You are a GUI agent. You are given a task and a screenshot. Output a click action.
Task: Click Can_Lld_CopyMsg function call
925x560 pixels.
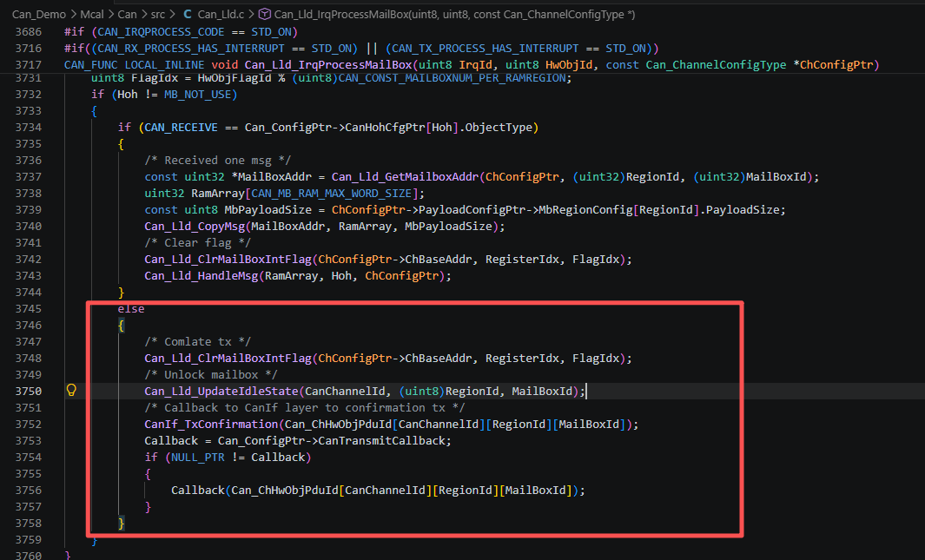pos(195,226)
